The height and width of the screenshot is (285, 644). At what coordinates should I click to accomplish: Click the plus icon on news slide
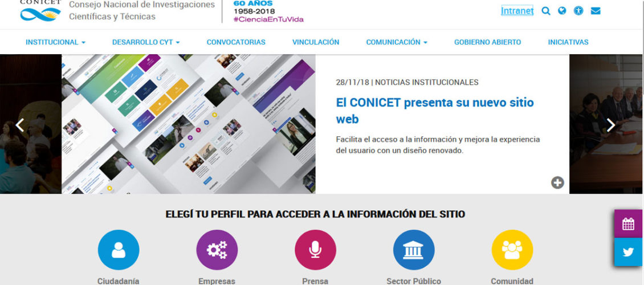click(x=557, y=182)
